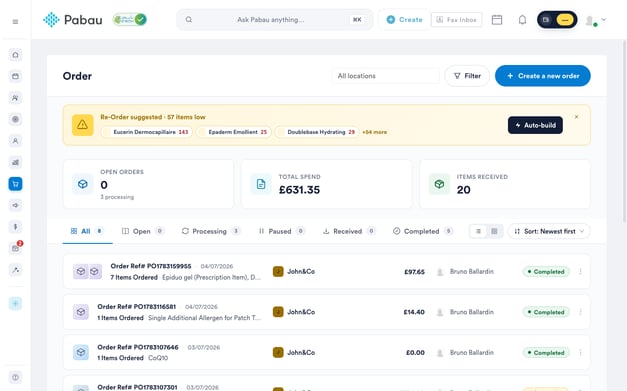The image size is (627, 391).
Task: Click the Filter button
Action: pos(467,76)
